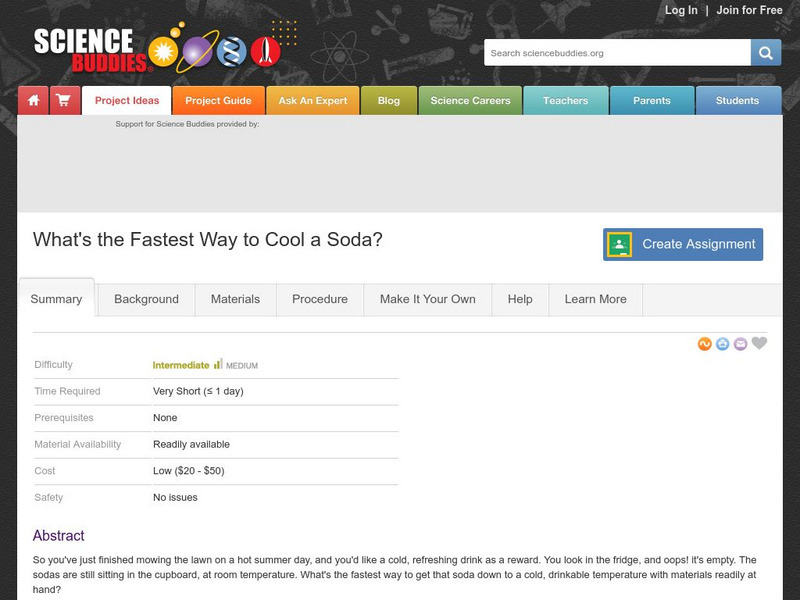The height and width of the screenshot is (600, 800).
Task: Click the No issues safety value
Action: click(x=175, y=497)
